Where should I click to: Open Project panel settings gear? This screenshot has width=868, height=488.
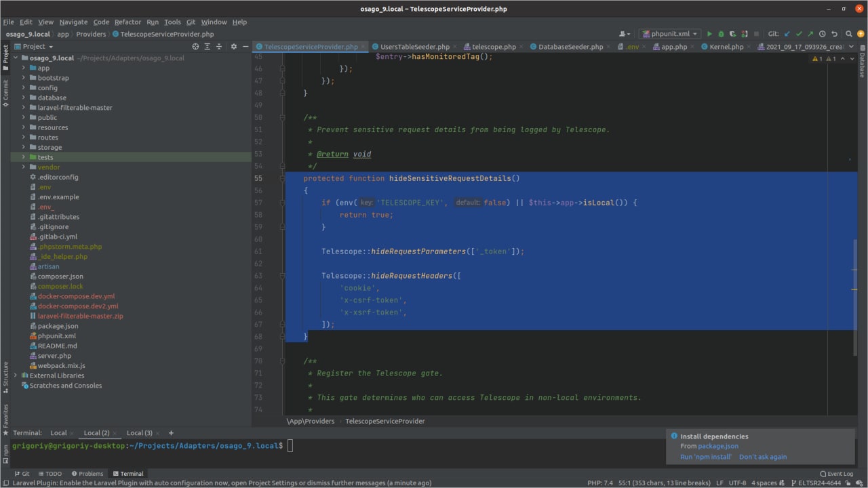pos(234,47)
